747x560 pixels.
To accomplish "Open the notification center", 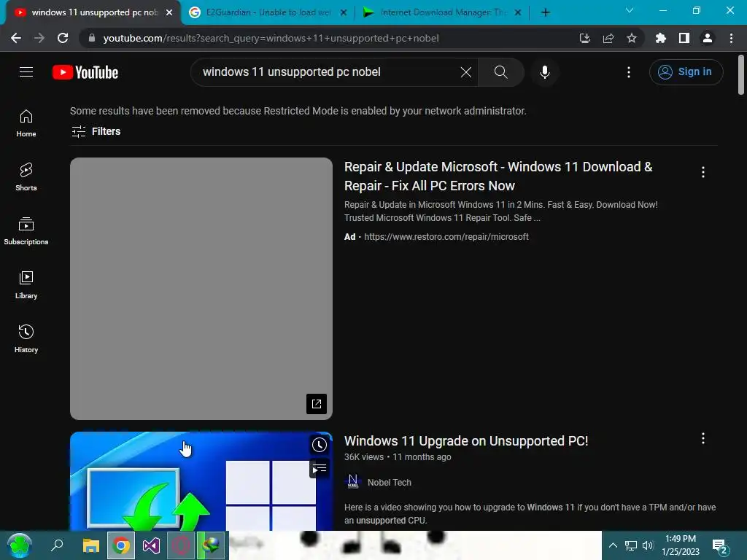I will click(721, 546).
